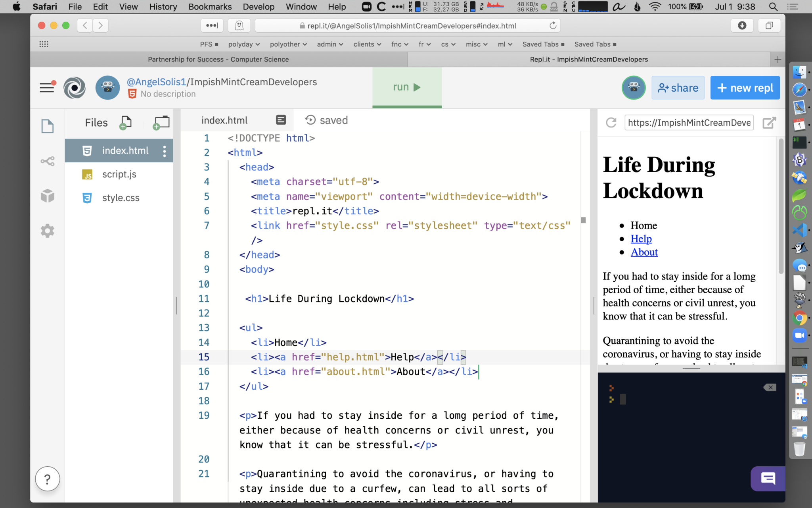Select style.css in the file list
The height and width of the screenshot is (508, 812).
point(121,198)
